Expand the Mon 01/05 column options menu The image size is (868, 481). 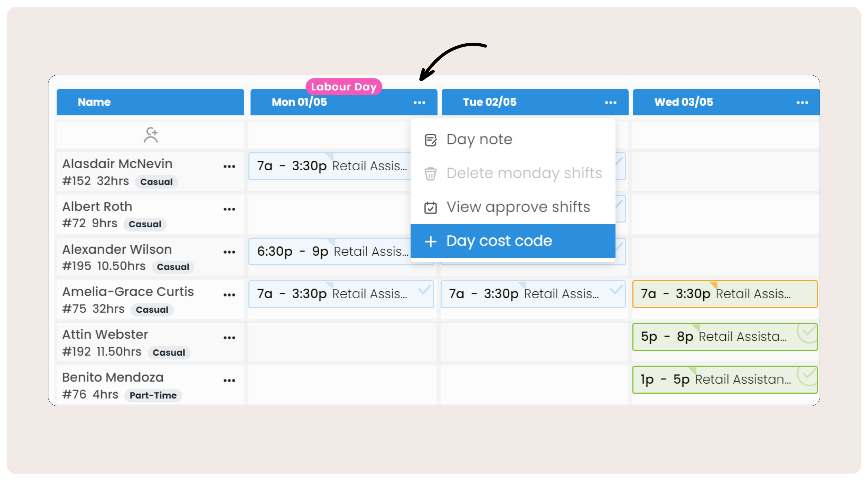(419, 103)
